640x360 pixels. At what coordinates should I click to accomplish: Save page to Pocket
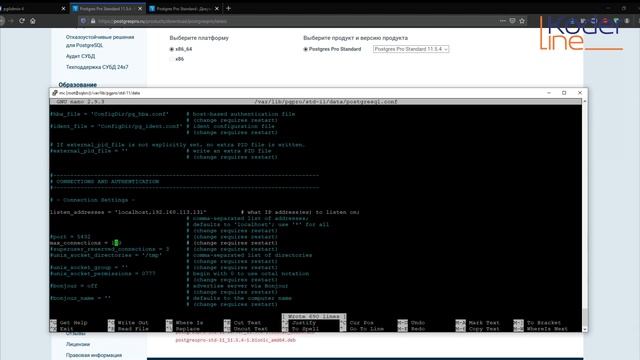(x=512, y=21)
